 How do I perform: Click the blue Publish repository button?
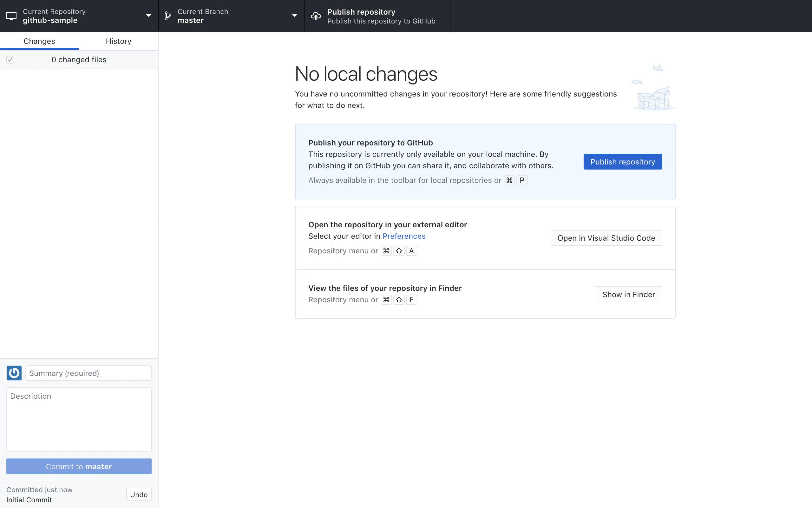623,162
